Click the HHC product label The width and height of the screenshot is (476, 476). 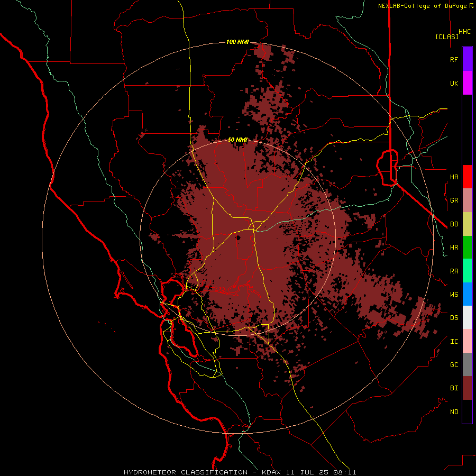[464, 32]
